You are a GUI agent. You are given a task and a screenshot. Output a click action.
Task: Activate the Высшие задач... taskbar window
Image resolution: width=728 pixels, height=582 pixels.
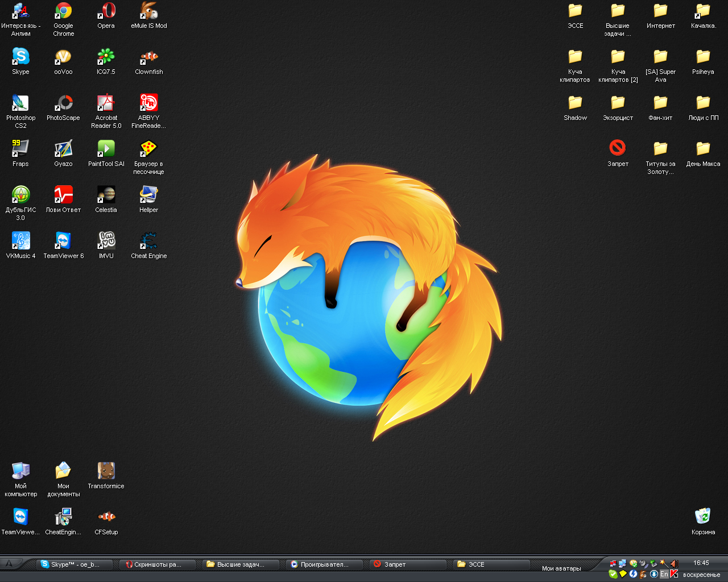241,564
